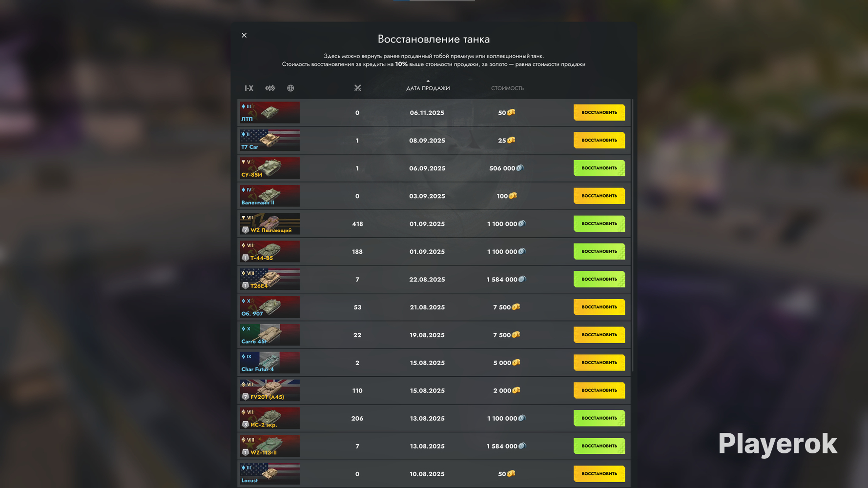This screenshot has width=868, height=488.
Task: Restore the Char Futur 4 tank
Action: point(599,363)
